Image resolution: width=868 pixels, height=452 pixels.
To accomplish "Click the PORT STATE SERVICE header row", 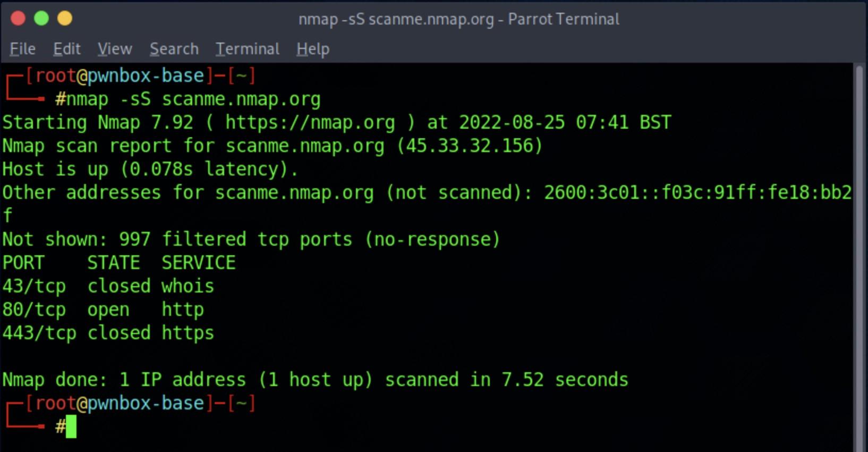I will click(x=119, y=263).
